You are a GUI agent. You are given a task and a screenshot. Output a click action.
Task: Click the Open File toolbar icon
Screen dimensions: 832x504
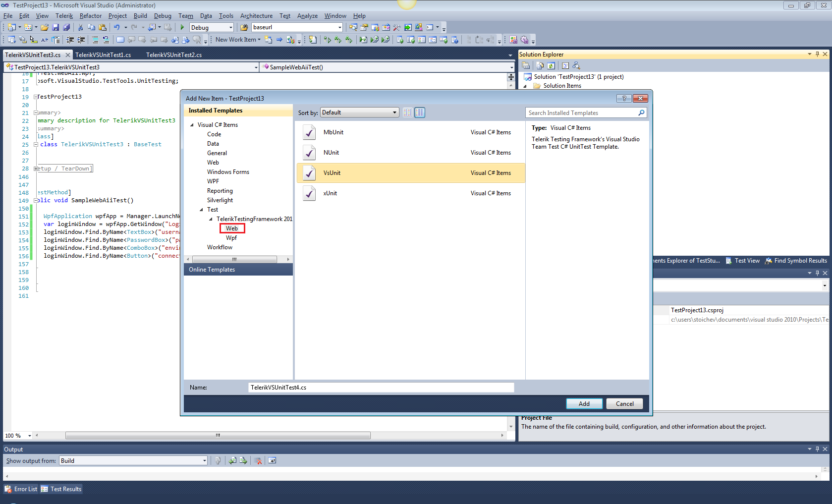pyautogui.click(x=45, y=27)
